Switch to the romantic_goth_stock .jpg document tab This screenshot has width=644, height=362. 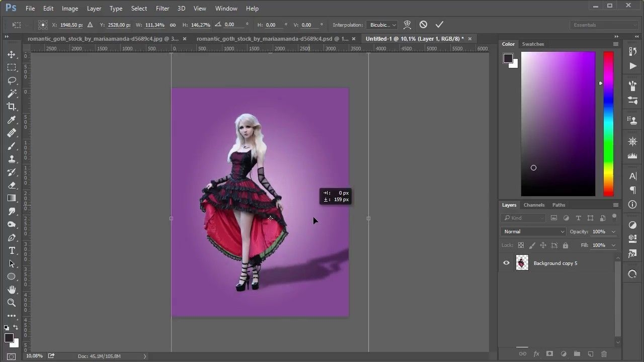(103, 39)
